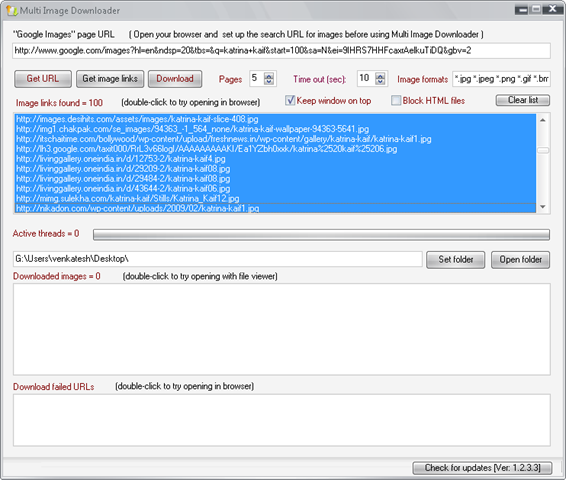Decrease the Time out seconds with down arrow
The width and height of the screenshot is (566, 480).
[x=380, y=82]
